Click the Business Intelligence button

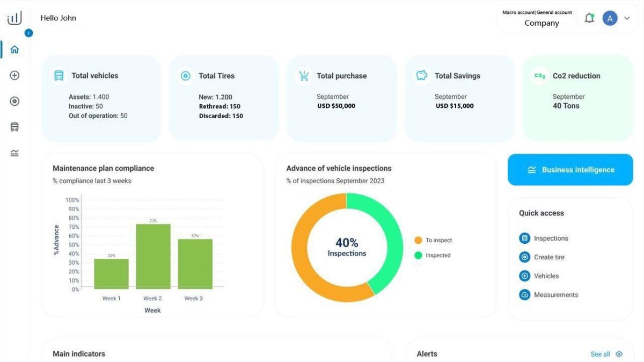(570, 170)
